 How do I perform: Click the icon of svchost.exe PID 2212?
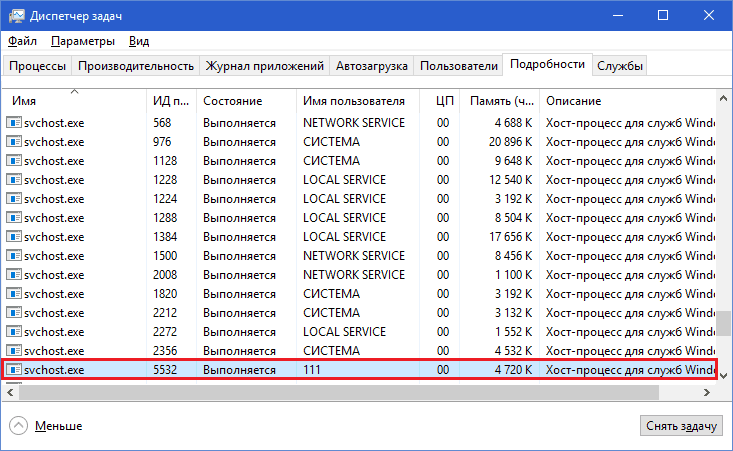pos(14,313)
